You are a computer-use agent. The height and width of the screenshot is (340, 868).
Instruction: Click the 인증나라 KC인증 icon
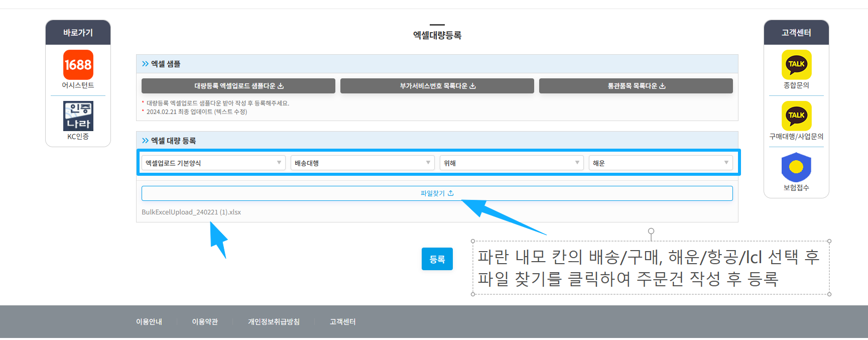[78, 116]
